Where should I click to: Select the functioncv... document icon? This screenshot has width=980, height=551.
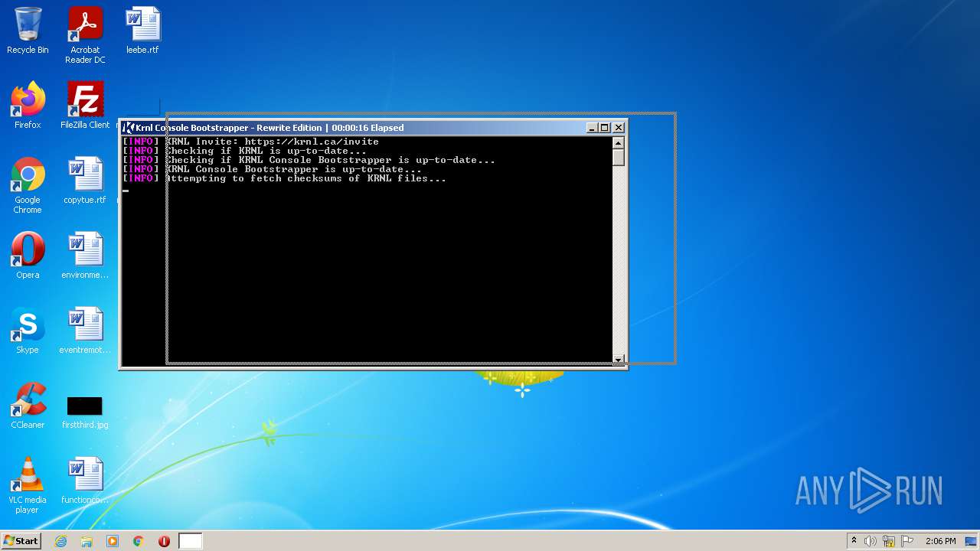pos(85,481)
